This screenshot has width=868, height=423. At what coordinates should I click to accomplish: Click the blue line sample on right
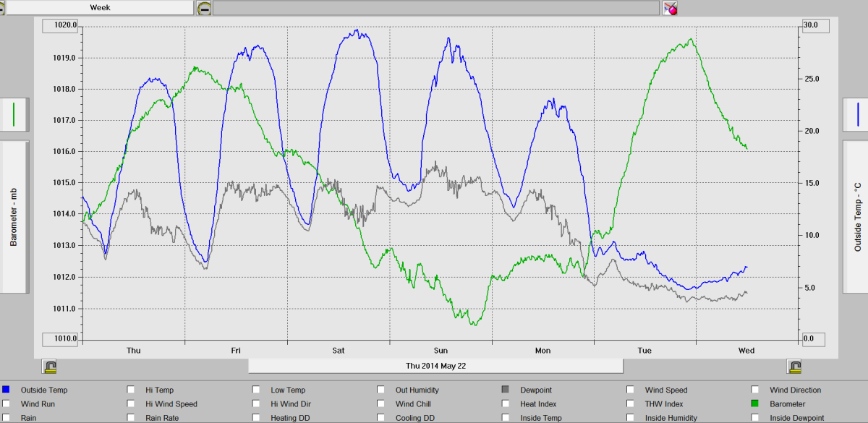click(x=856, y=114)
